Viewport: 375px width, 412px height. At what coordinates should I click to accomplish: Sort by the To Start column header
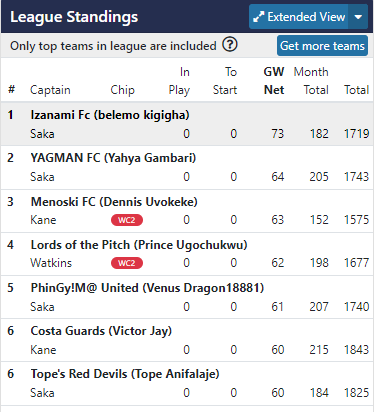click(x=225, y=81)
